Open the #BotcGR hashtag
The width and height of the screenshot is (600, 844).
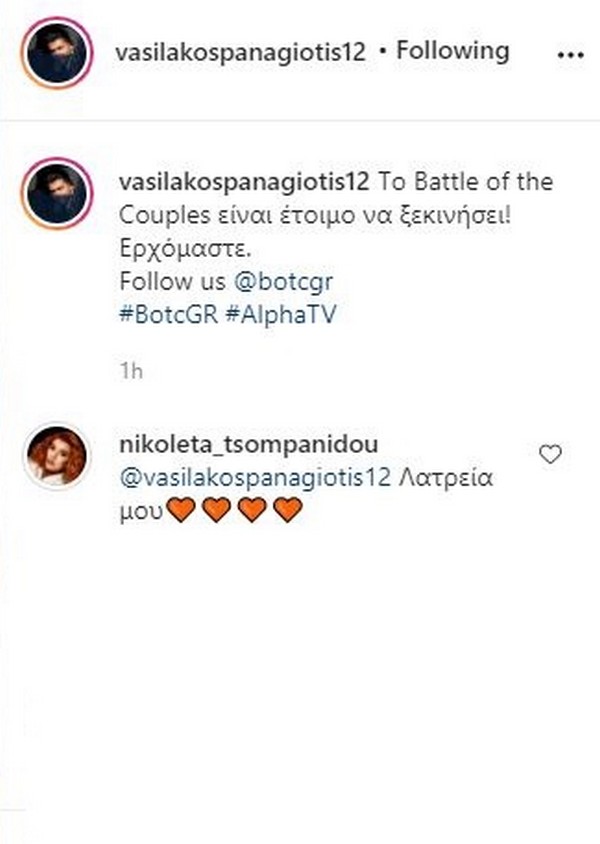pos(161,313)
